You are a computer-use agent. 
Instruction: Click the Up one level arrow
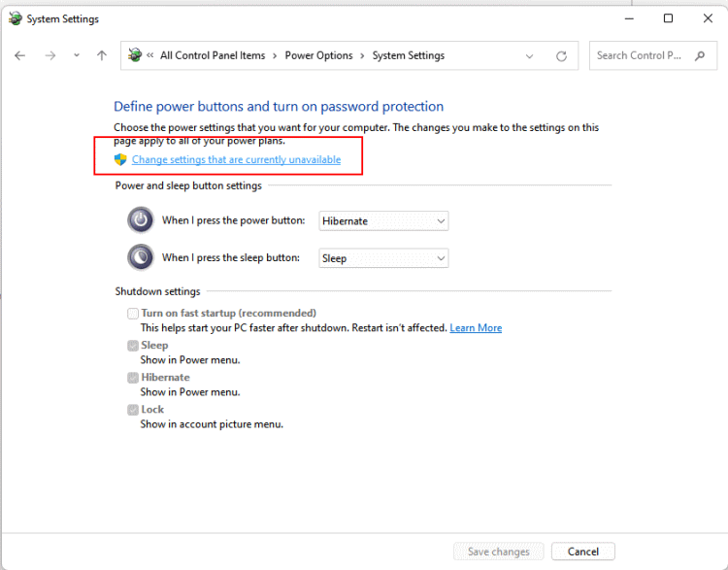(102, 55)
